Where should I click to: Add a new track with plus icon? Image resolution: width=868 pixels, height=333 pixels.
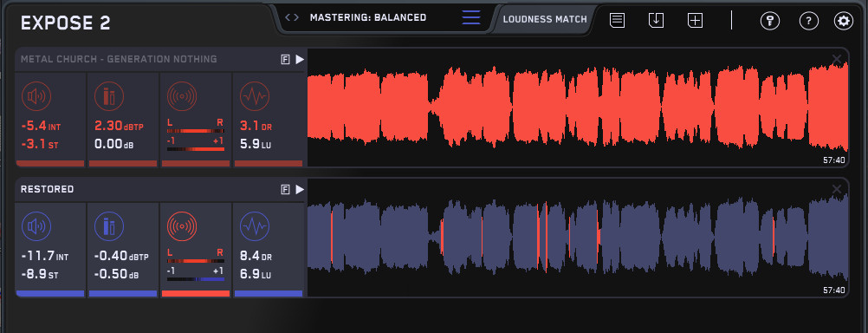coord(695,21)
